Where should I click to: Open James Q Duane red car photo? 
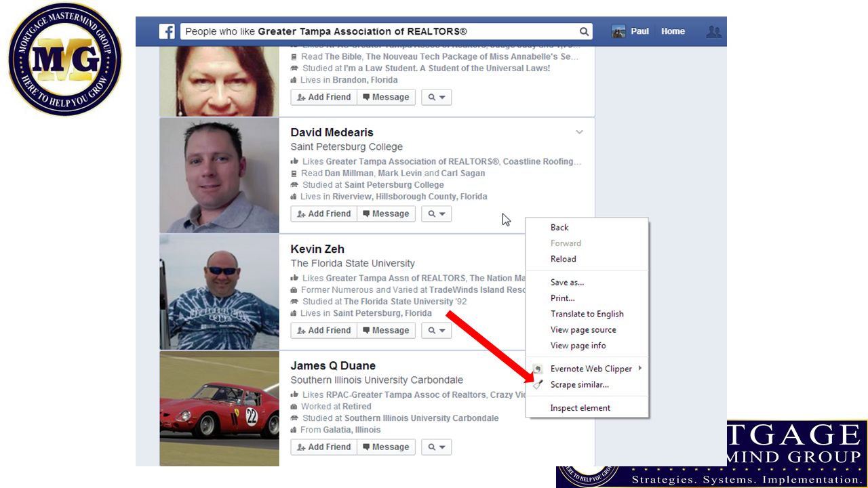point(219,409)
